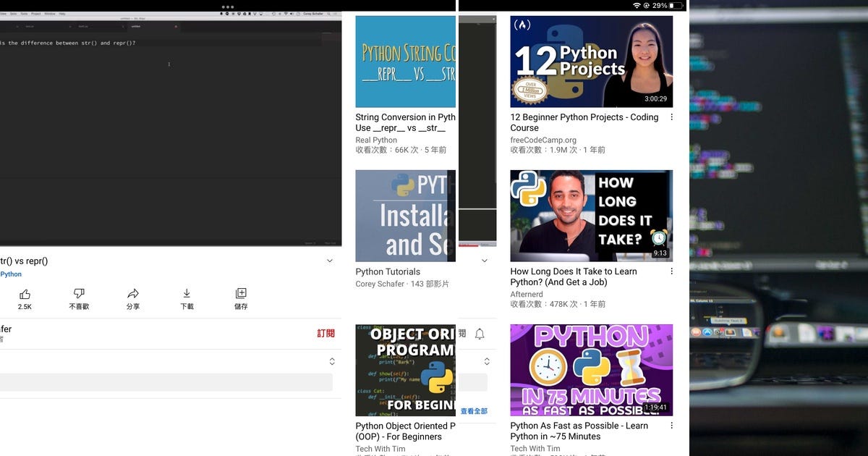The height and width of the screenshot is (456, 868).
Task: Open the Python Tutorials playlist thumbnail by Corey Schafer
Action: 405,215
